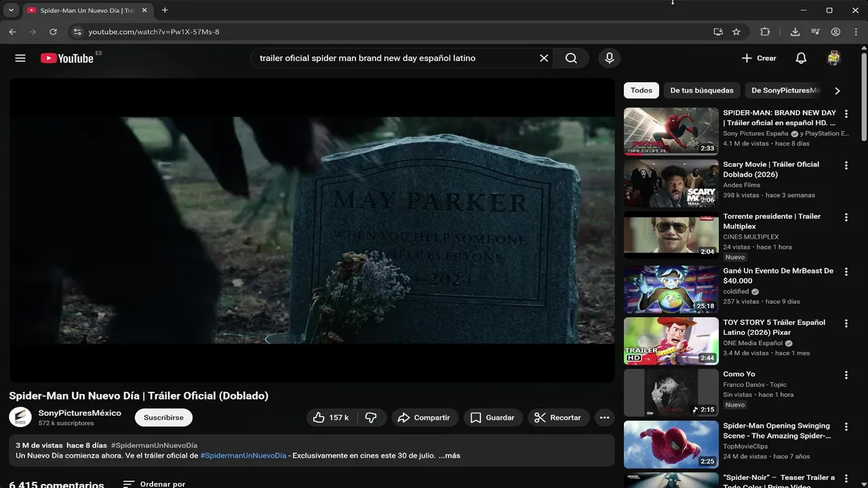Start voice search with the microphone
This screenshot has height=488, width=868.
pos(610,58)
